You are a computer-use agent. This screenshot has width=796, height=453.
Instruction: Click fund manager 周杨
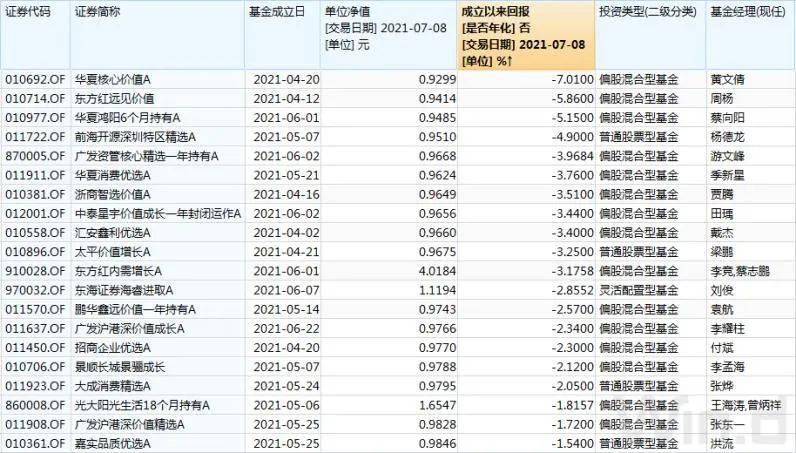(x=722, y=99)
